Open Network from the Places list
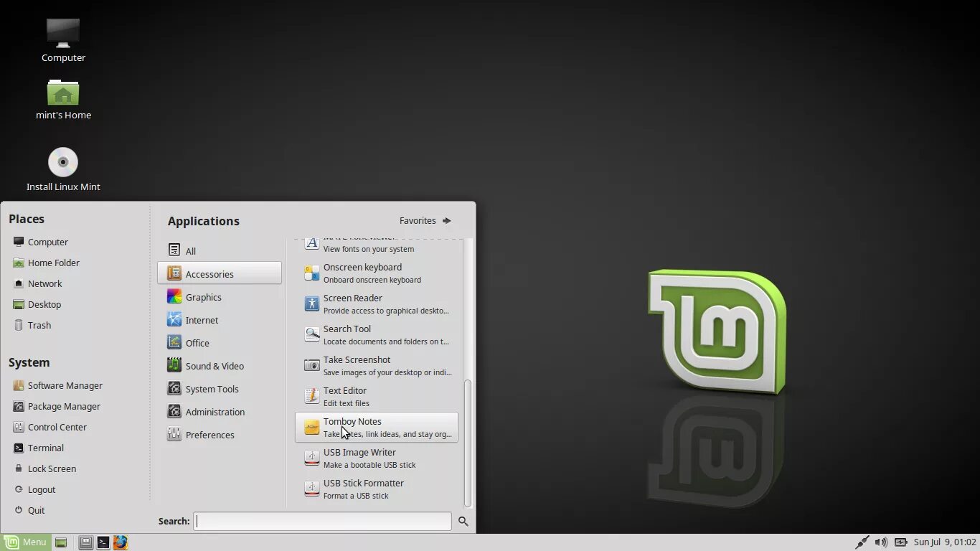980x551 pixels. tap(37, 283)
